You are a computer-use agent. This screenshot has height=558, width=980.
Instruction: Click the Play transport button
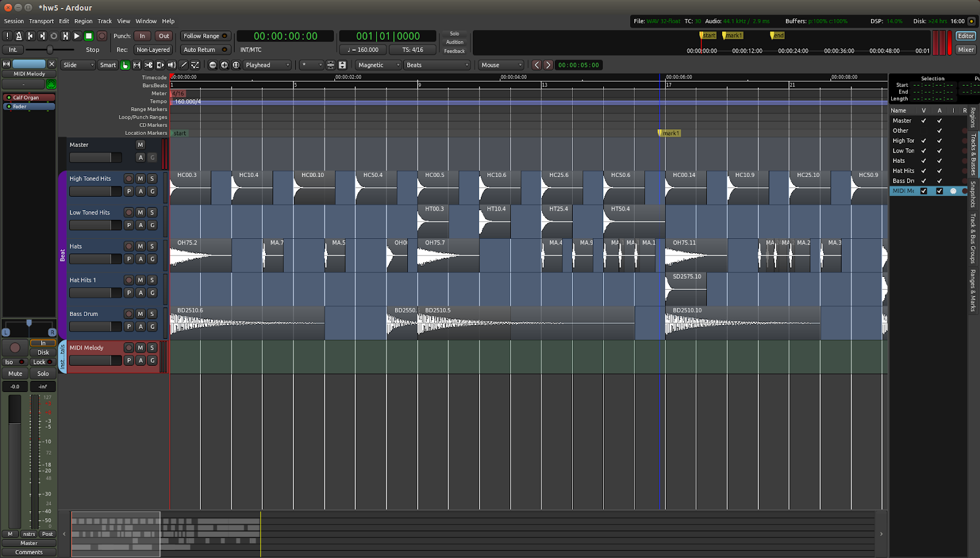77,36
